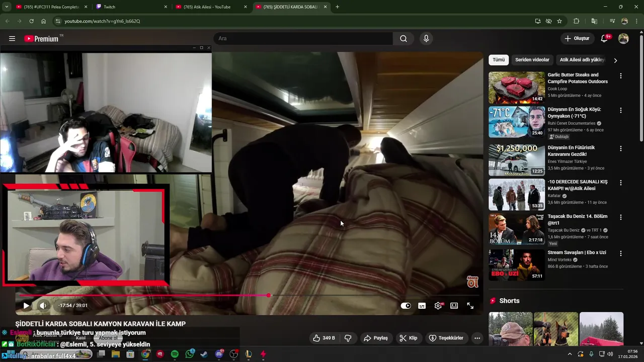644x362 pixels.
Task: Select the Seriden videolar chip
Action: pyautogui.click(x=532, y=60)
